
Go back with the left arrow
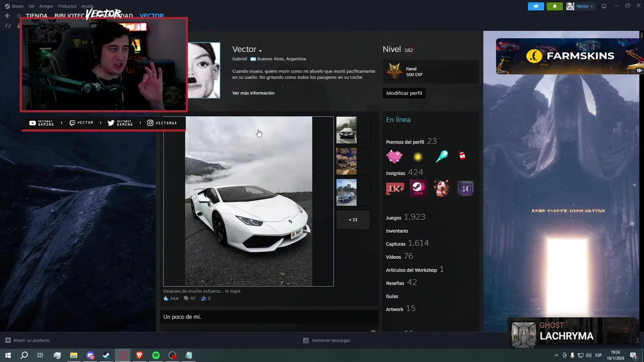click(x=8, y=16)
